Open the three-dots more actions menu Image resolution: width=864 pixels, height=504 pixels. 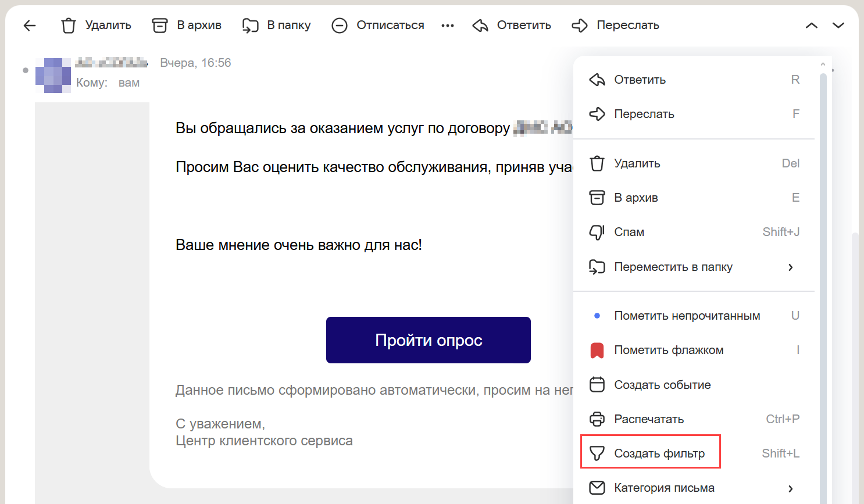(x=448, y=26)
